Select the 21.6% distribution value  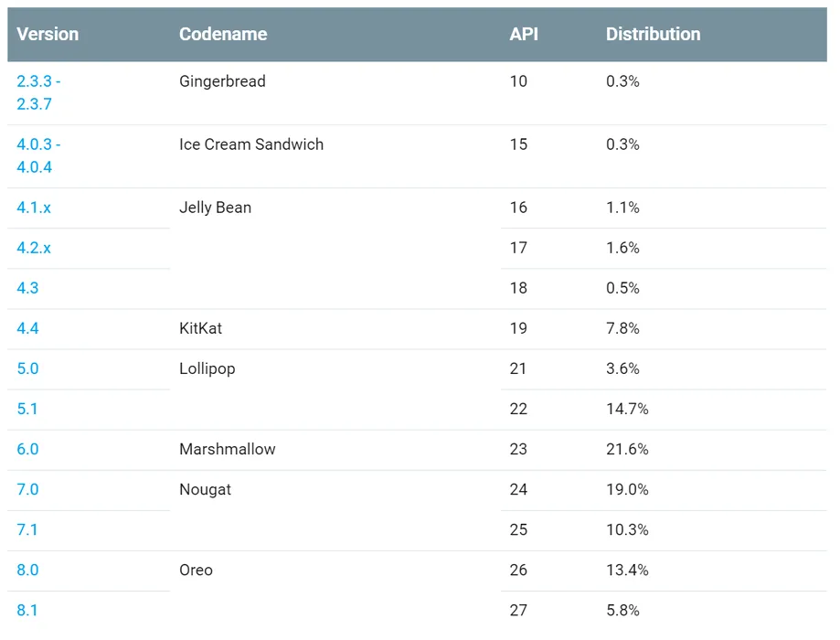pyautogui.click(x=627, y=449)
